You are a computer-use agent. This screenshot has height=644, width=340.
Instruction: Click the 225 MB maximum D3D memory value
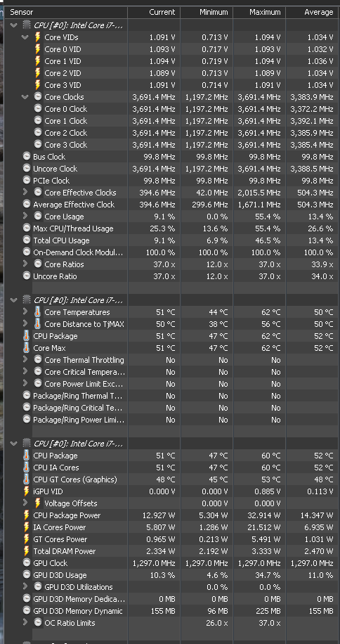pos(268,611)
